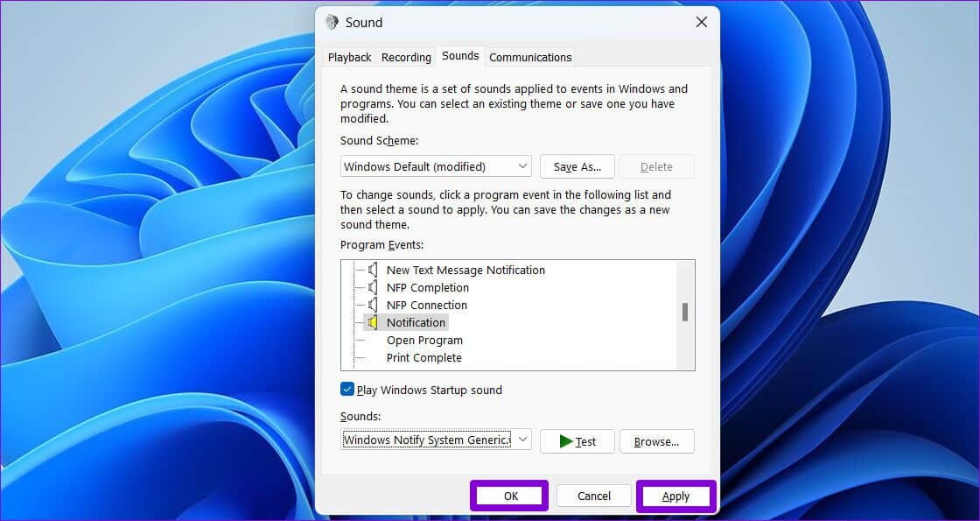Click Browse... to choose a sound file
Viewport: 980px width, 521px height.
pos(656,441)
